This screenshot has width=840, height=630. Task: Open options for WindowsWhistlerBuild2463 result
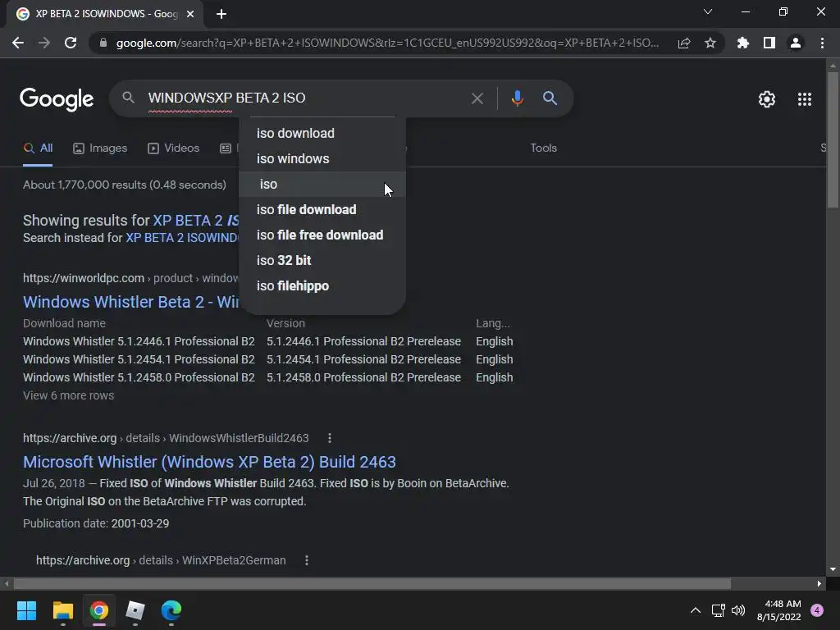click(330, 438)
